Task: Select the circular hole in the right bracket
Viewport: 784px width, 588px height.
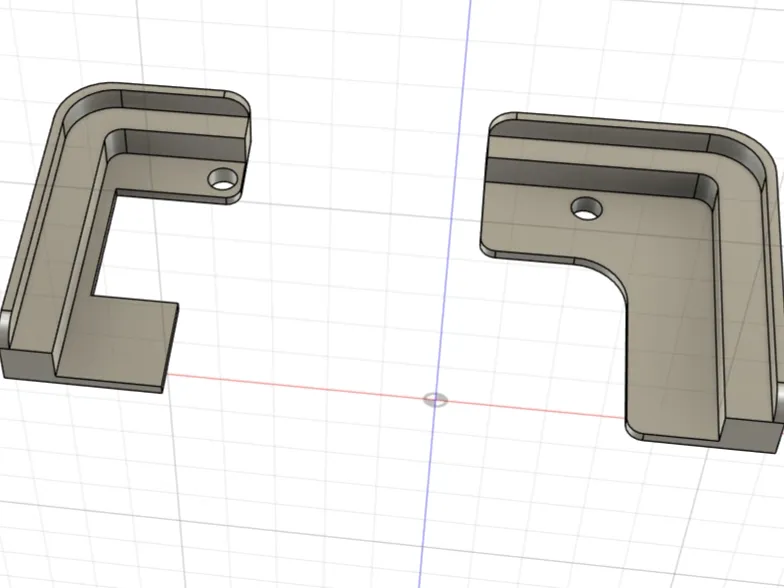Action: tap(586, 208)
